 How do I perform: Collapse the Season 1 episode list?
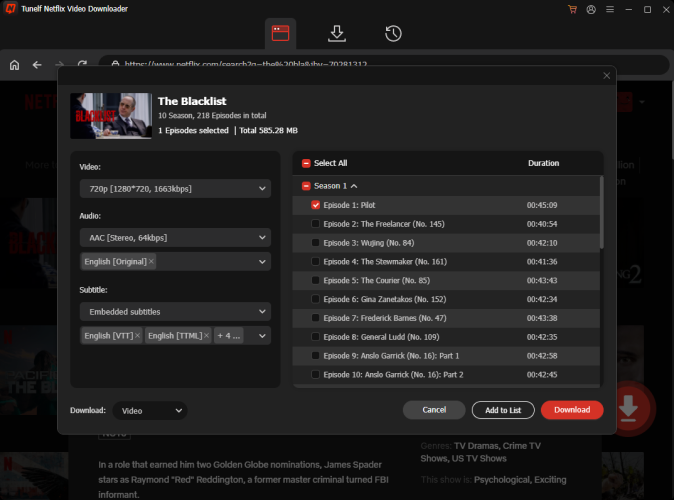pyautogui.click(x=354, y=186)
